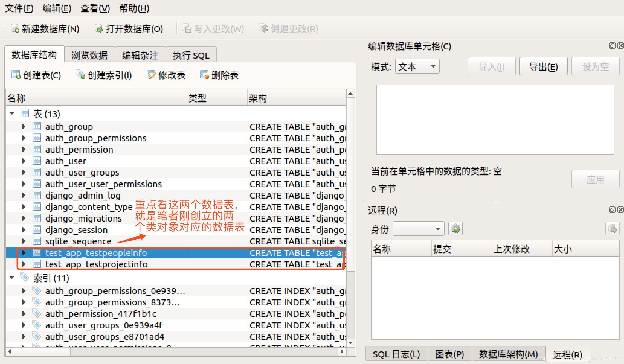Click the Type (类型) column header
This screenshot has height=364, width=624.
point(217,98)
